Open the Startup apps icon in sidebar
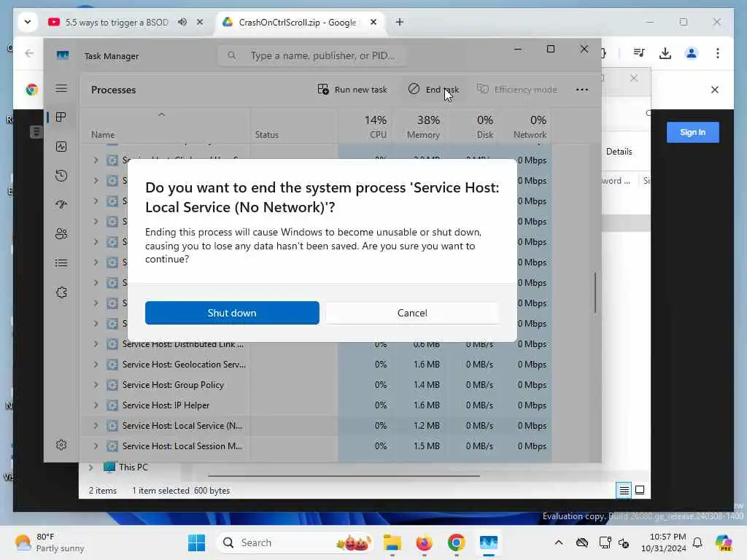Viewport: 747px width, 560px height. click(x=61, y=205)
